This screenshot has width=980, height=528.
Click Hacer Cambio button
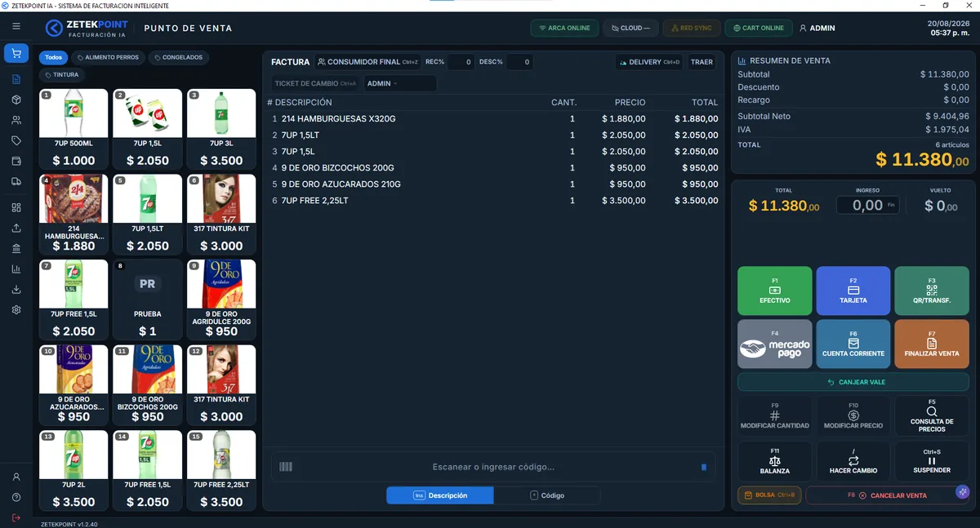(853, 461)
